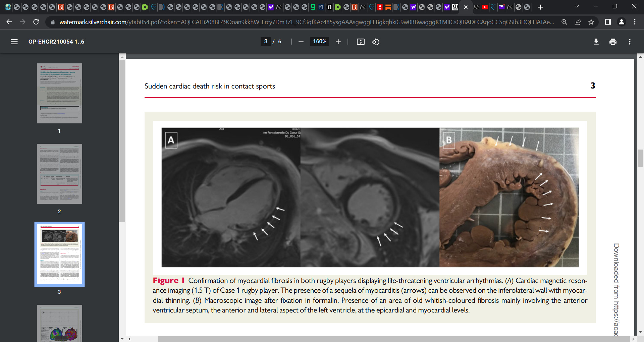Click the 'Figure 1' caption label

pos(169,280)
